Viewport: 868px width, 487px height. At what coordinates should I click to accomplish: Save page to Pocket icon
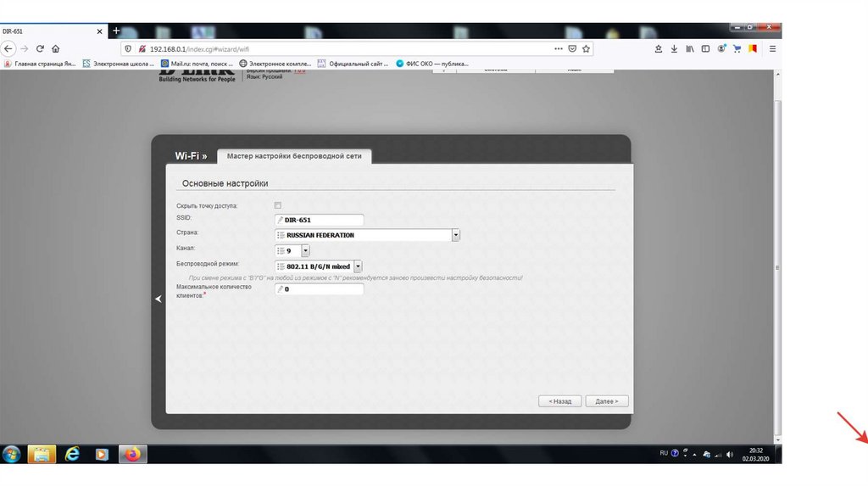click(572, 48)
